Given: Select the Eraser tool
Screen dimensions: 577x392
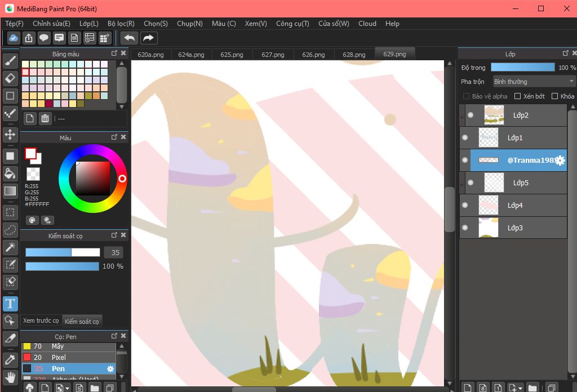Looking at the screenshot, I should tap(10, 78).
